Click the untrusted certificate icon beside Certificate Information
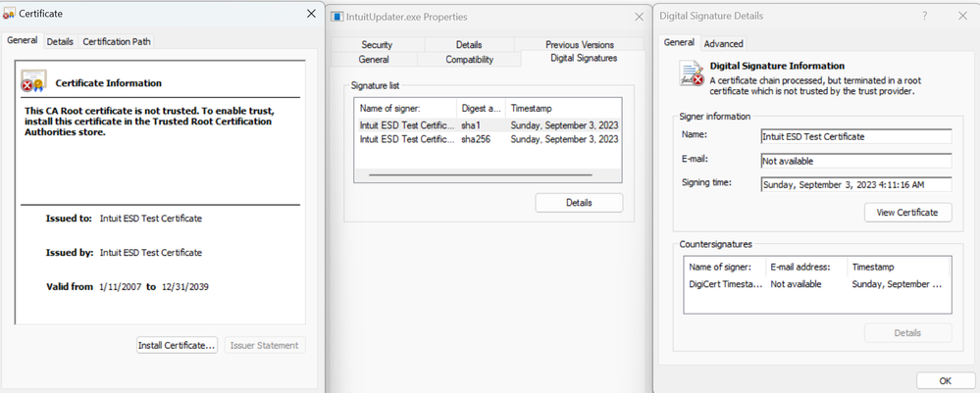Image resolution: width=980 pixels, height=393 pixels. coord(34,82)
